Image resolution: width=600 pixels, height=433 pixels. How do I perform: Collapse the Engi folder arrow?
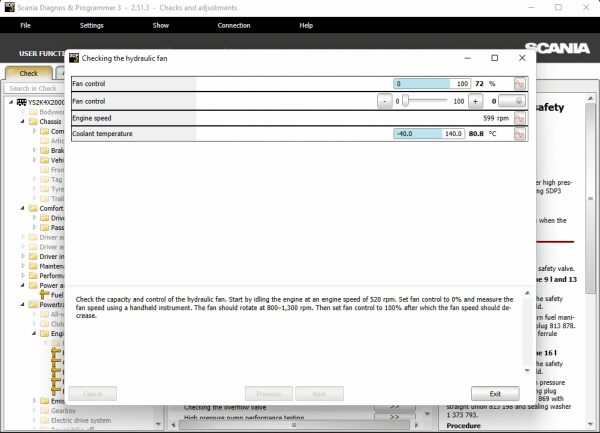click(x=34, y=334)
